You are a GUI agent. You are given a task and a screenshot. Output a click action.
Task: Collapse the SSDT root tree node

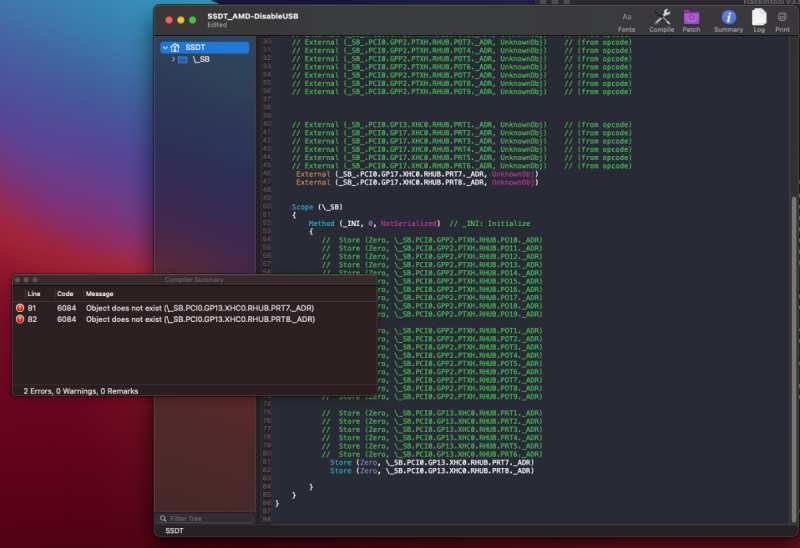pyautogui.click(x=164, y=47)
